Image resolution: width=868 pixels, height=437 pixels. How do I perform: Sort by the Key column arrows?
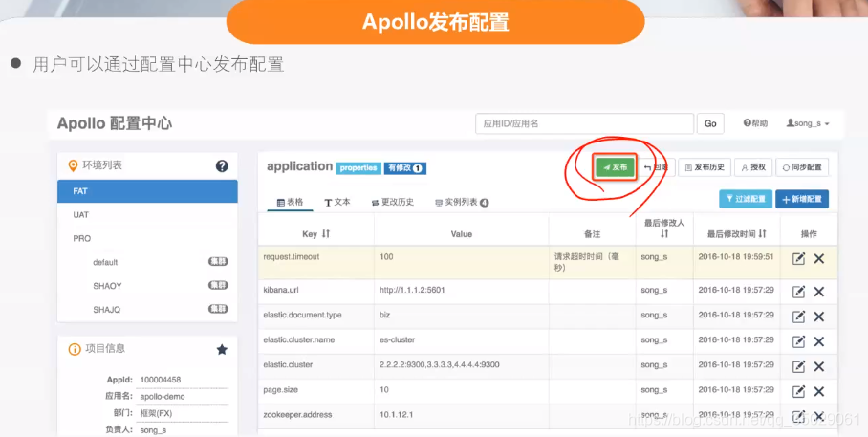point(325,233)
